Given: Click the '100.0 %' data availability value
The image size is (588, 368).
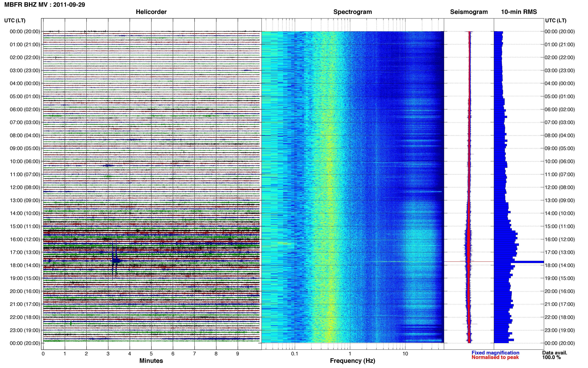Looking at the screenshot, I should (551, 357).
